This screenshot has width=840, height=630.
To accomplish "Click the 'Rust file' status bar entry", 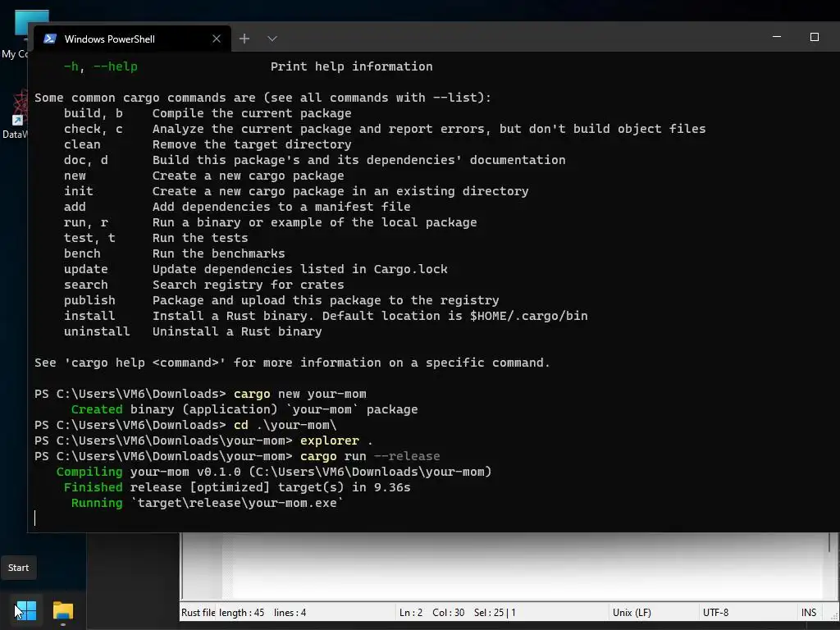I will pyautogui.click(x=198, y=612).
